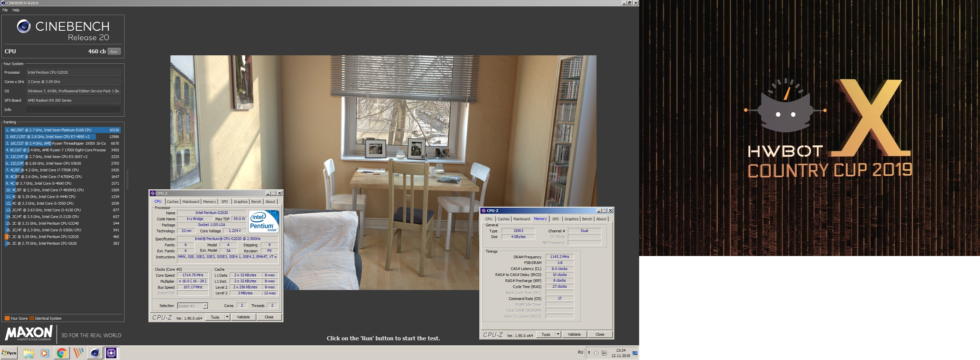Click the Core Voltage value 1.224 V

[234, 231]
